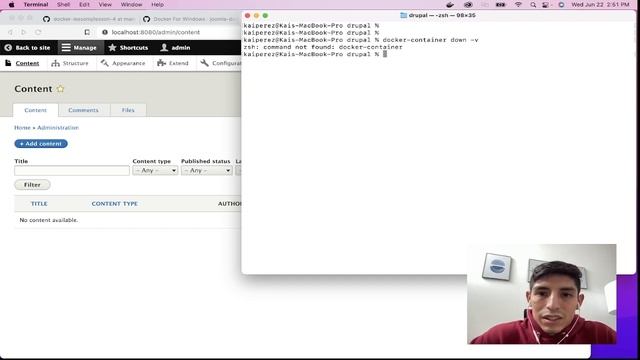
Task: Open the Apple menu
Action: click(x=11, y=4)
